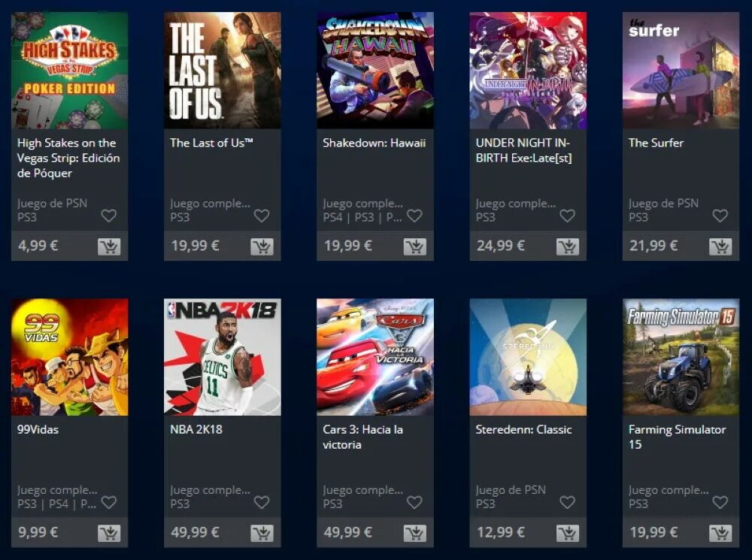Select the 99Vidas cover thumbnail
752x560 pixels.
click(69, 357)
